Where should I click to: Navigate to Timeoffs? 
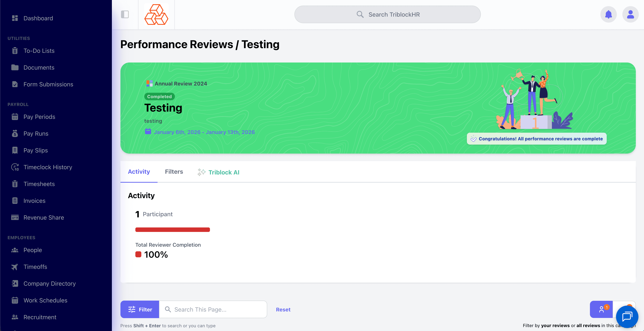(x=35, y=267)
